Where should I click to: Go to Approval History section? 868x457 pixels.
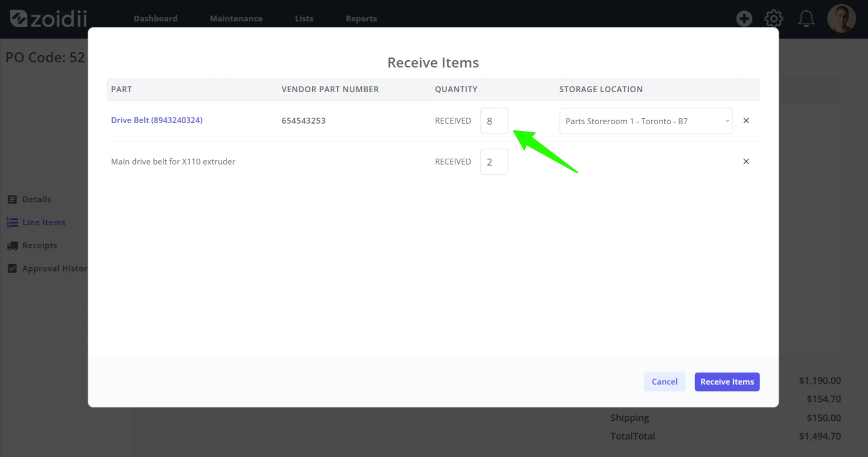(x=54, y=268)
